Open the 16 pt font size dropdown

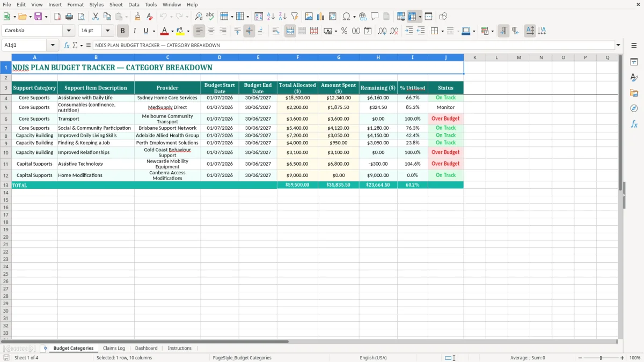pyautogui.click(x=107, y=31)
